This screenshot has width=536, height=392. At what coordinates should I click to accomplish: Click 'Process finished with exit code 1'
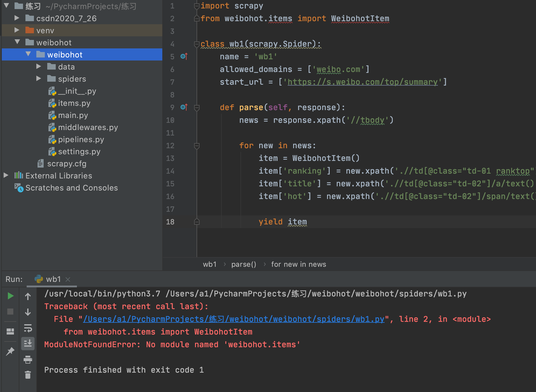point(124,370)
